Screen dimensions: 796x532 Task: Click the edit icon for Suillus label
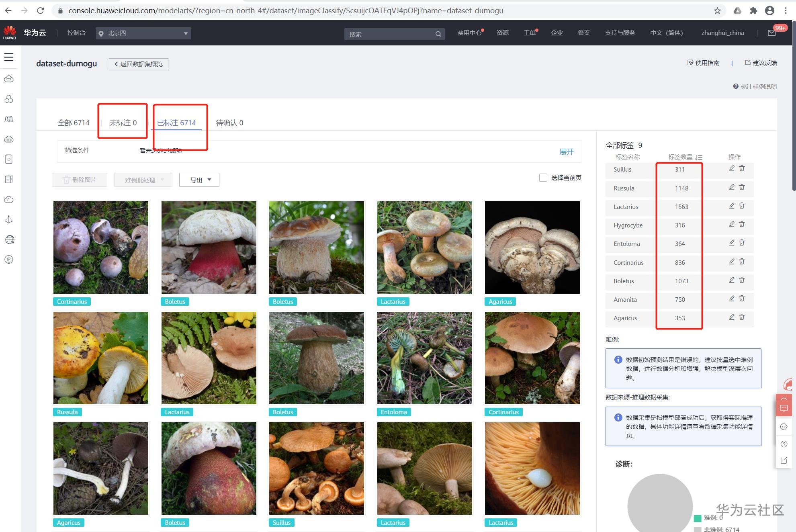[732, 168]
